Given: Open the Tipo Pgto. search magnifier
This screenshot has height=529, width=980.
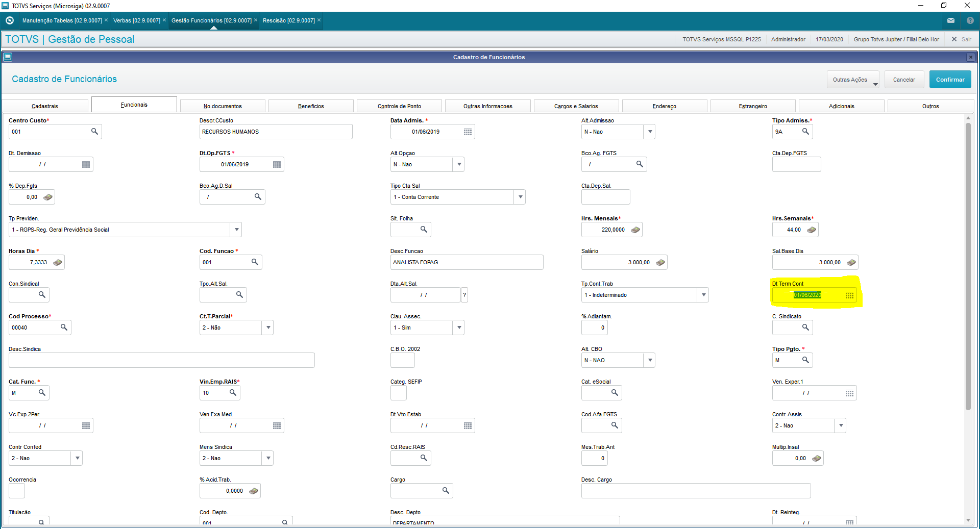Looking at the screenshot, I should [805, 360].
